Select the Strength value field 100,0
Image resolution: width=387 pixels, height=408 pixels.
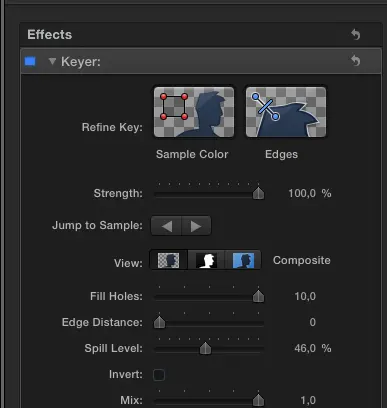click(x=302, y=193)
